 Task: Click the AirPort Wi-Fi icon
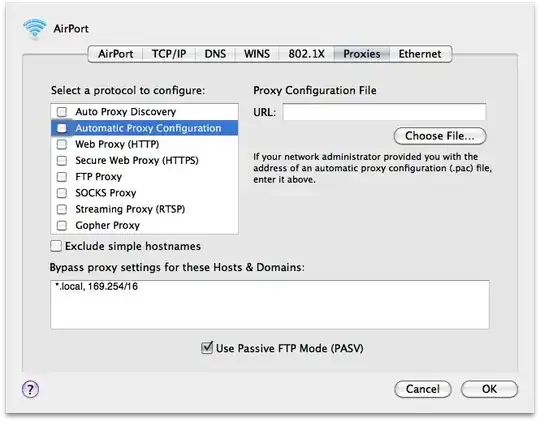34,28
